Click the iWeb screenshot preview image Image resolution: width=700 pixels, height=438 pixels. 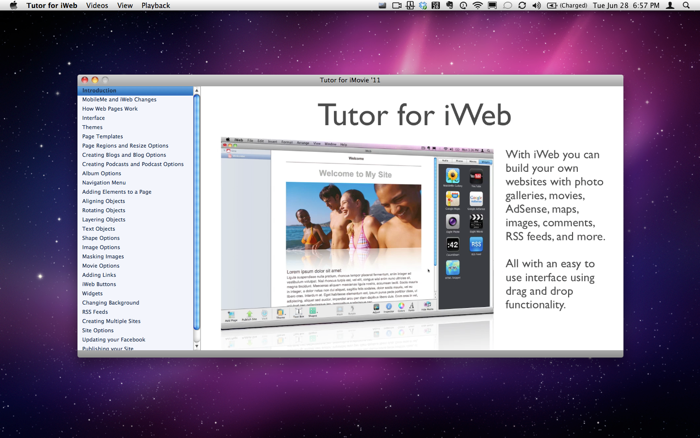pyautogui.click(x=357, y=234)
